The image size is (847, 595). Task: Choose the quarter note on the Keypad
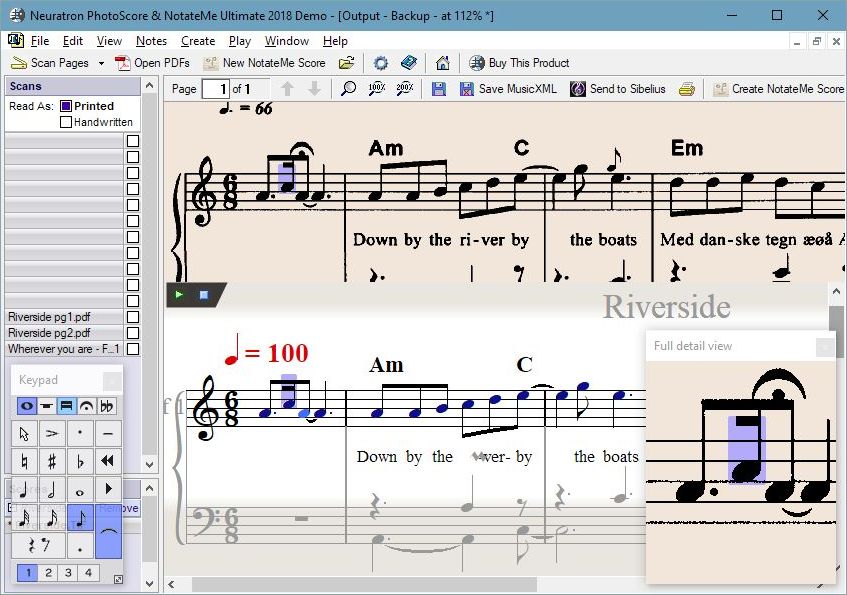tap(24, 489)
